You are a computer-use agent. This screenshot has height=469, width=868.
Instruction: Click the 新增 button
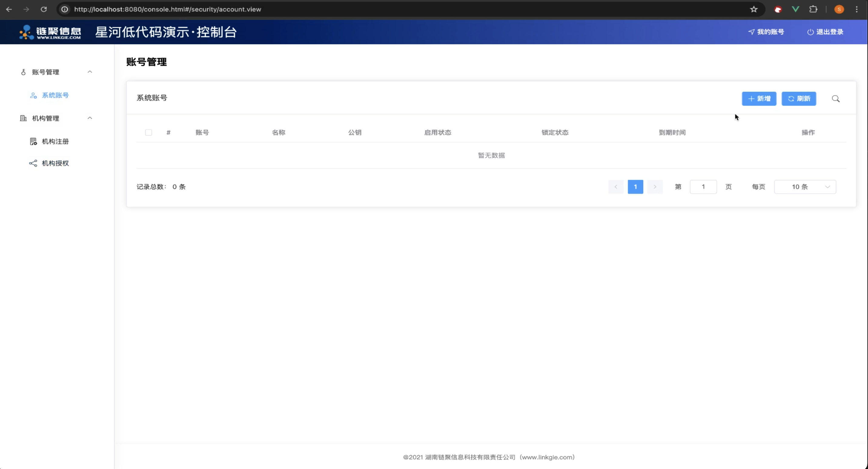pyautogui.click(x=759, y=99)
